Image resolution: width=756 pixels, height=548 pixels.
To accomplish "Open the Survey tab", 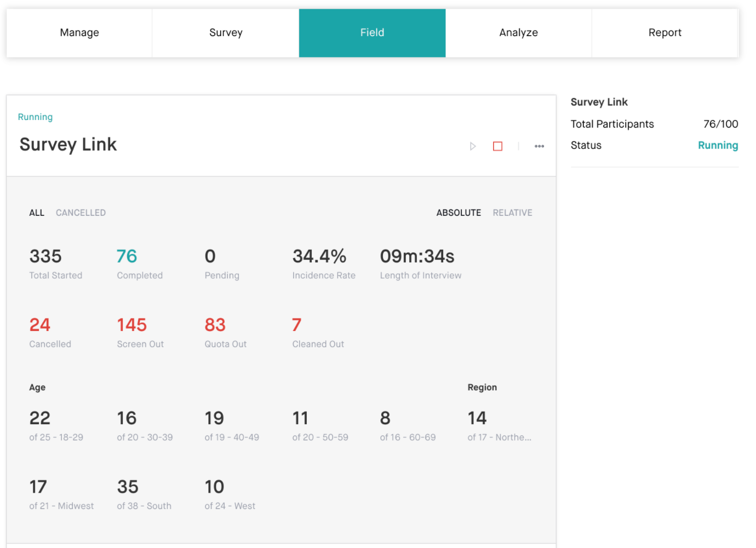I will [226, 33].
